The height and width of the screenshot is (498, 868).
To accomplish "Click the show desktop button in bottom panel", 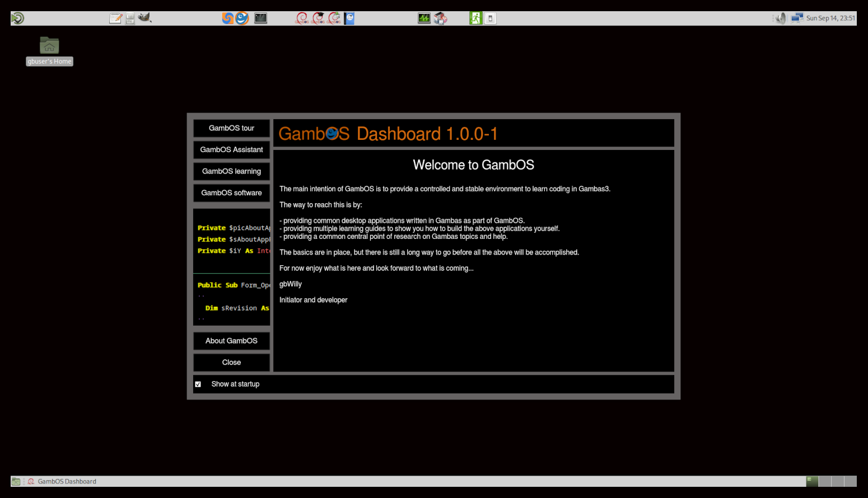I will tap(16, 482).
